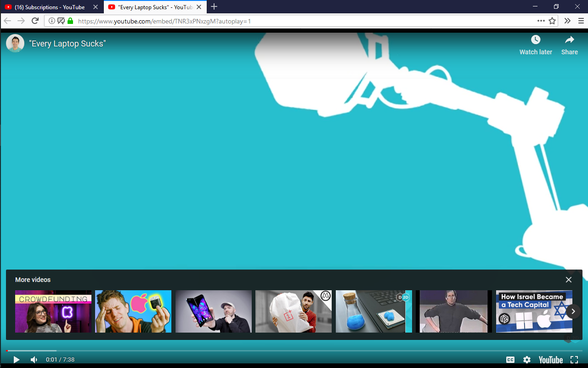Open a new browser tab

pos(214,7)
